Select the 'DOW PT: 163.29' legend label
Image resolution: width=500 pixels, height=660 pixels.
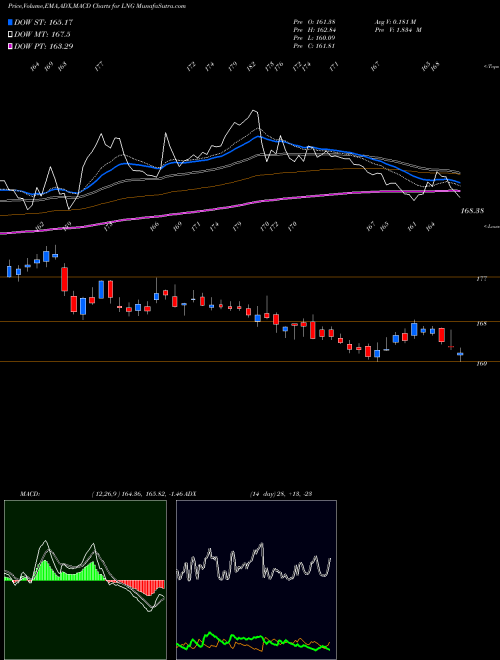coord(44,46)
